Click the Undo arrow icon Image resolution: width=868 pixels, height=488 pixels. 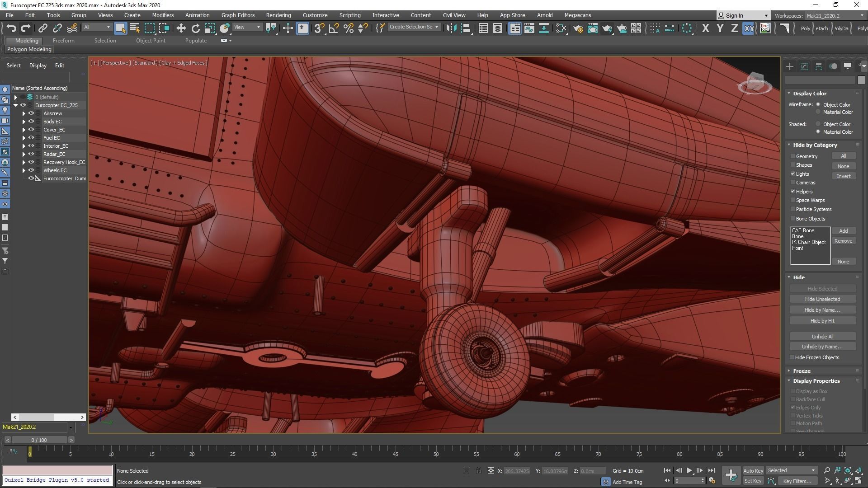(11, 28)
